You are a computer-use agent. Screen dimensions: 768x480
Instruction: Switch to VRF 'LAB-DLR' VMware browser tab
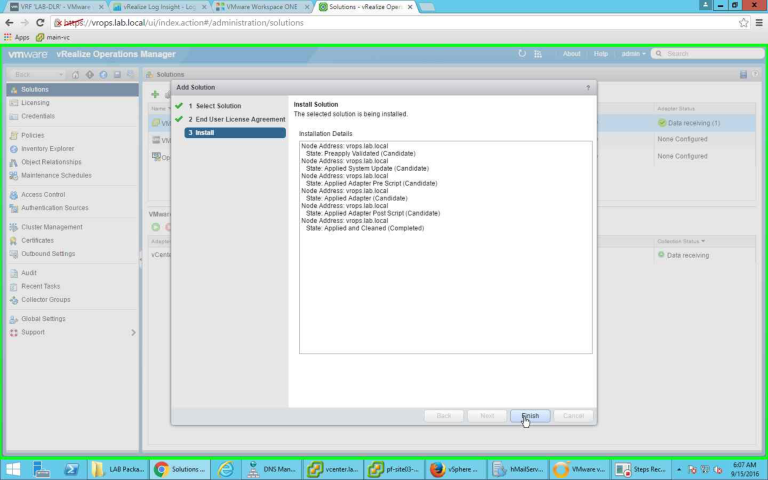(56, 7)
